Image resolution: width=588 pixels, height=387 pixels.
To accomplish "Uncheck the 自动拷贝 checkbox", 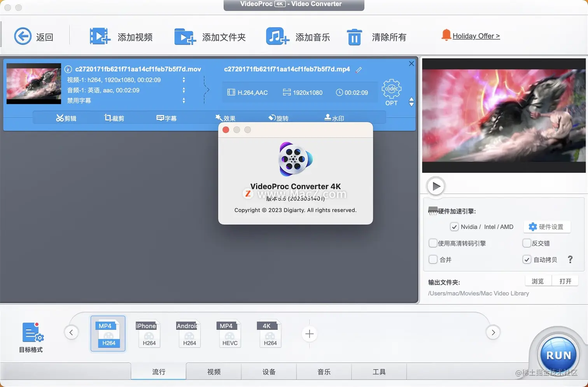I will (x=527, y=259).
